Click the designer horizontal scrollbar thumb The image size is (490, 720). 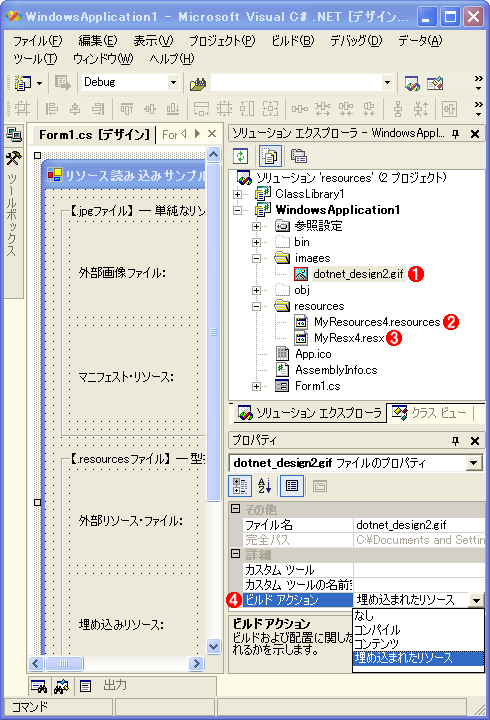tap(64, 663)
